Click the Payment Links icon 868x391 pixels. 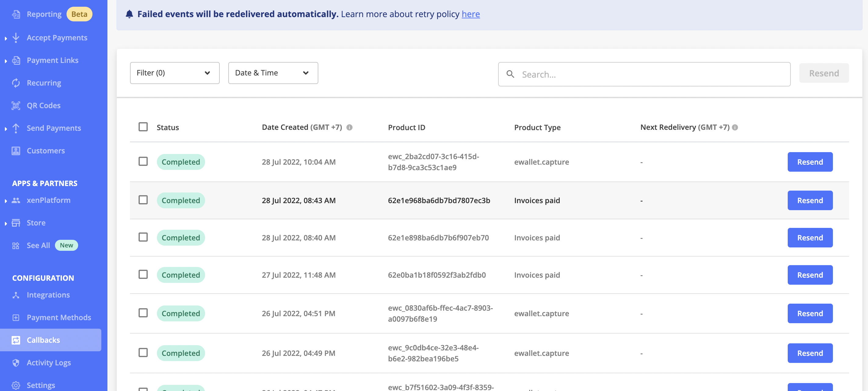click(16, 60)
